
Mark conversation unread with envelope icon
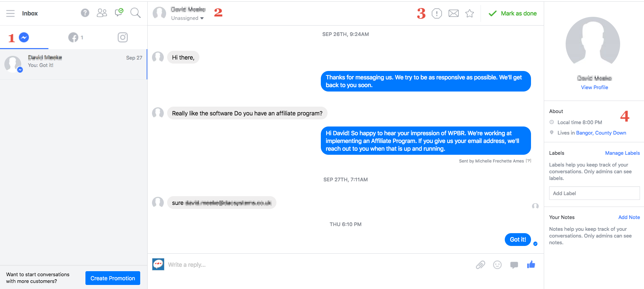point(454,13)
